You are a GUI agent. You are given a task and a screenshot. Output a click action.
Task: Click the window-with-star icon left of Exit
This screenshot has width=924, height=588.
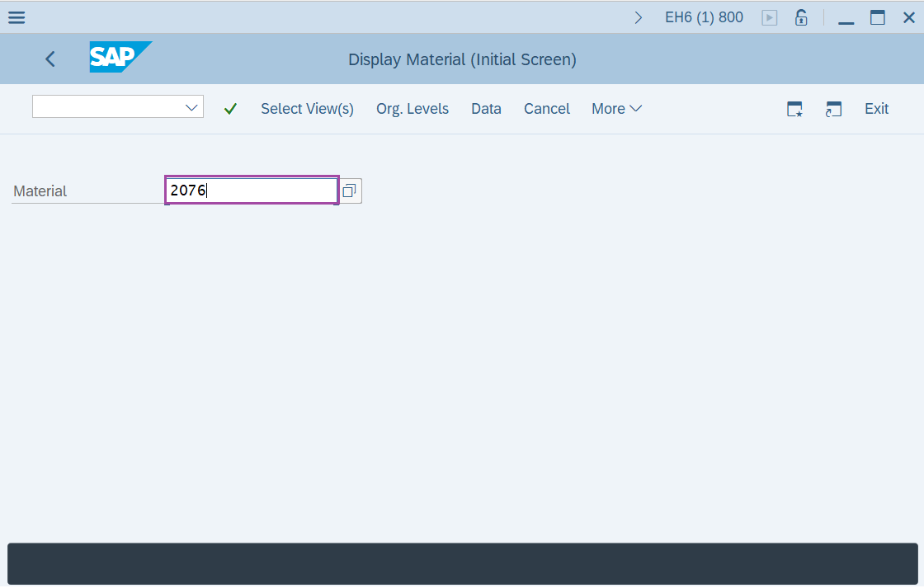point(794,109)
